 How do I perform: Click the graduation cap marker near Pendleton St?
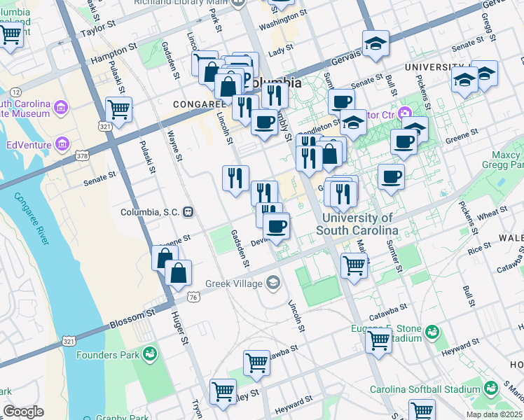coord(353,125)
